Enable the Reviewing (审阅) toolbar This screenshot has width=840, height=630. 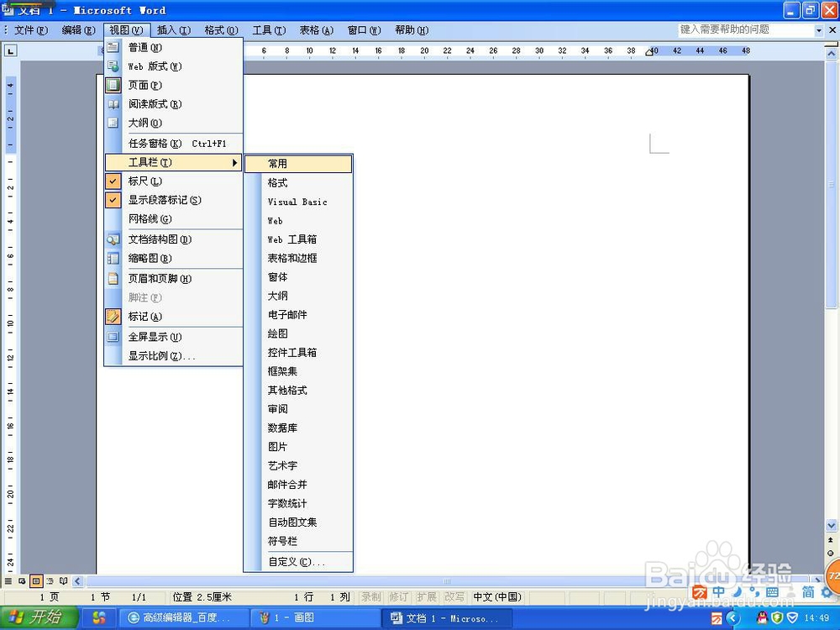click(x=298, y=409)
